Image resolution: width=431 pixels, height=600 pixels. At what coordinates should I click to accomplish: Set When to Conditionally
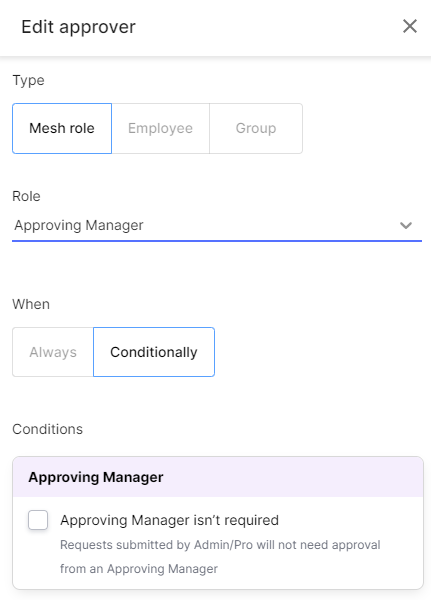[154, 352]
